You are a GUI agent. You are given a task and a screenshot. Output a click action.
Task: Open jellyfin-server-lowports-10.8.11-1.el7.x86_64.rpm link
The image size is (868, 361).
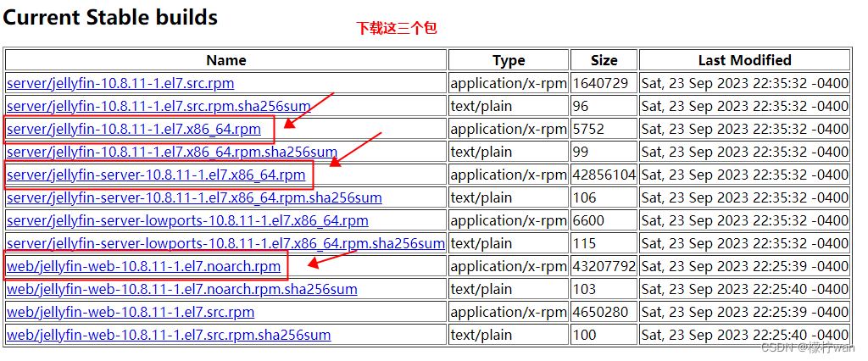click(187, 220)
